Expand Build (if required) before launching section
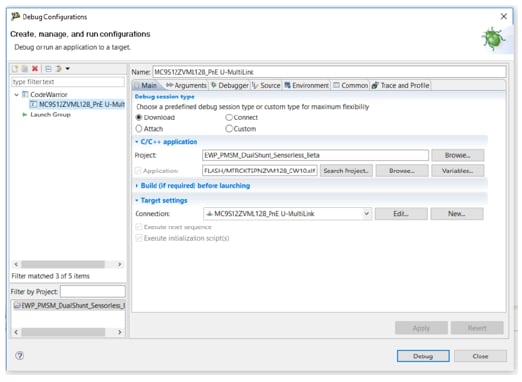This screenshot has height=382, width=522. (195, 186)
